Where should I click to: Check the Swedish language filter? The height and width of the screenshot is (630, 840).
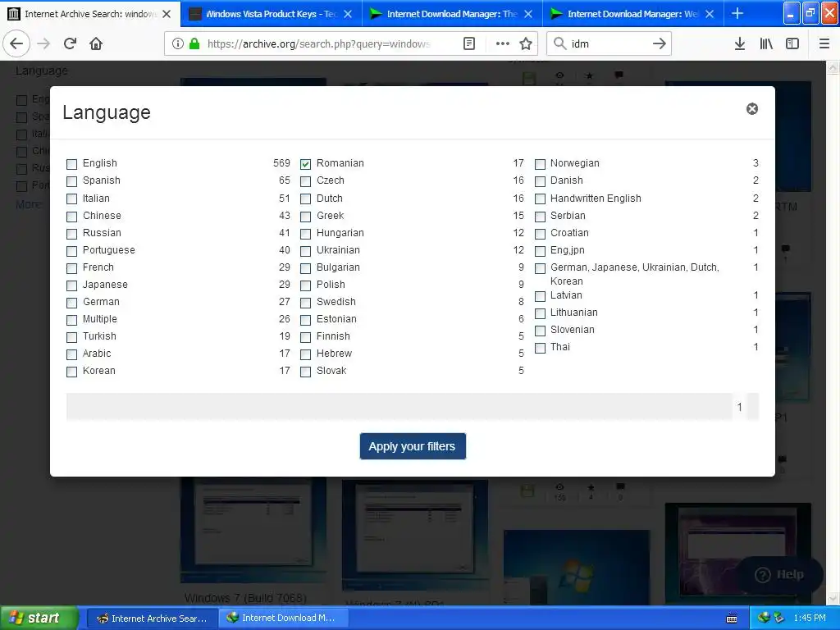(305, 303)
